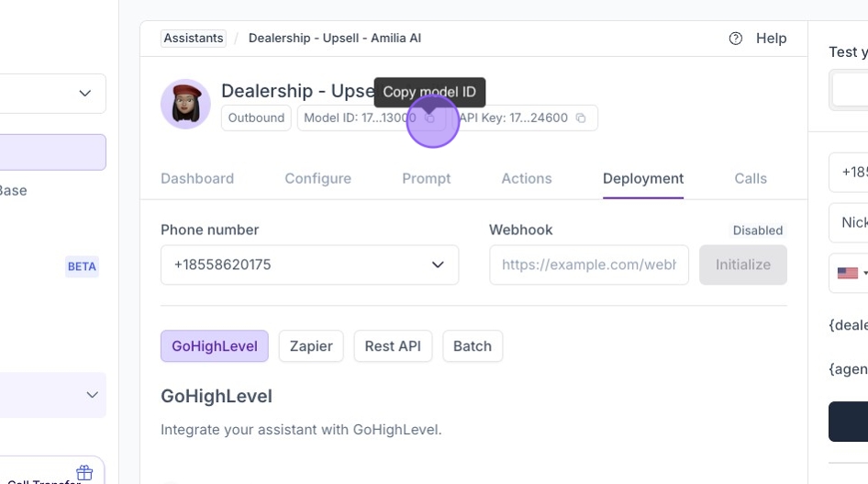Go to the Prompt tab
This screenshot has width=868, height=484.
point(427,178)
